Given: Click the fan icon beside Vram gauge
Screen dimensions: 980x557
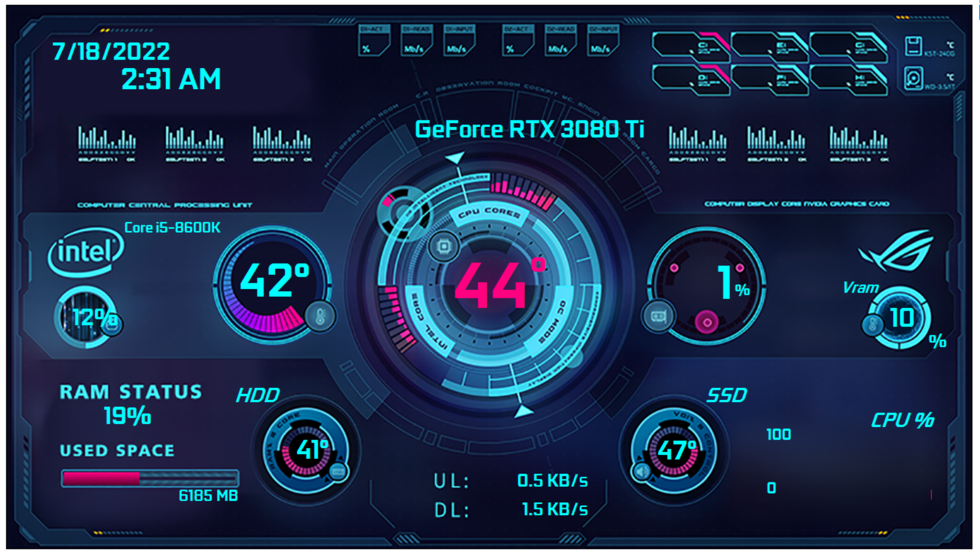Looking at the screenshot, I should pos(872,324).
